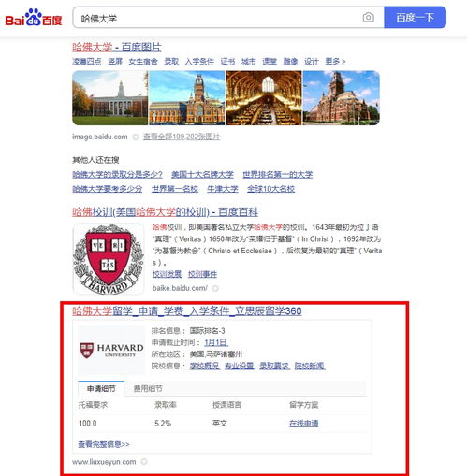Open the 1月1日 application deadline link
This screenshot has height=476, width=467.
216,343
